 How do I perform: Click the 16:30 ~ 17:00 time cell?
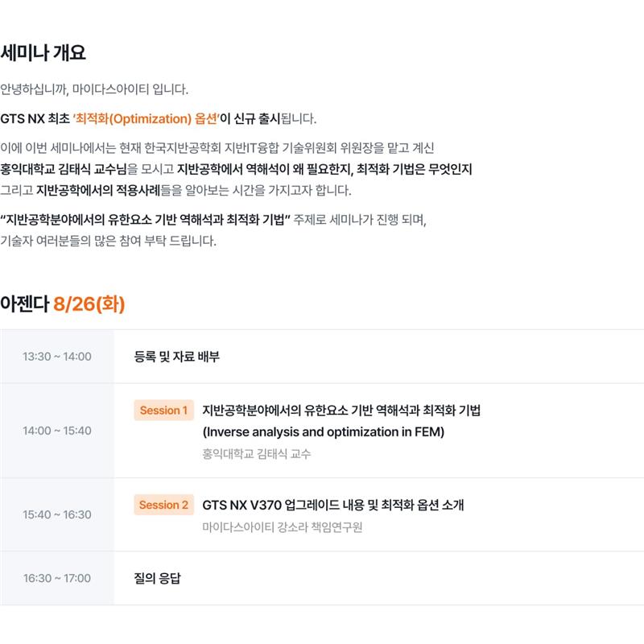(57, 578)
